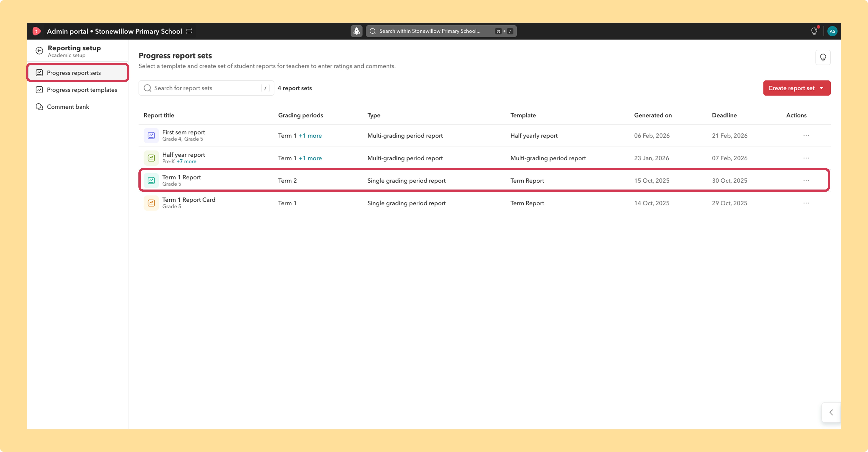868x452 pixels.
Task: Click the Term 2 grading period cell
Action: [x=287, y=180]
